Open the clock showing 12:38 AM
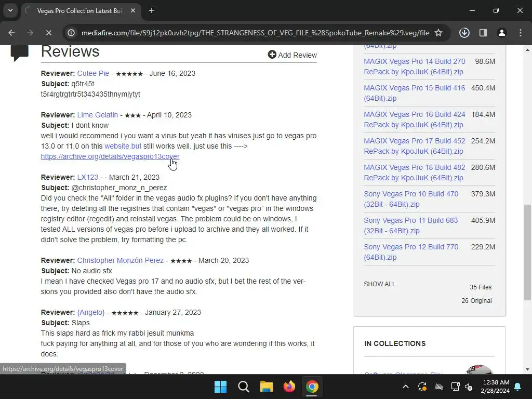Screen dimensions: 532x399 tap(495, 387)
